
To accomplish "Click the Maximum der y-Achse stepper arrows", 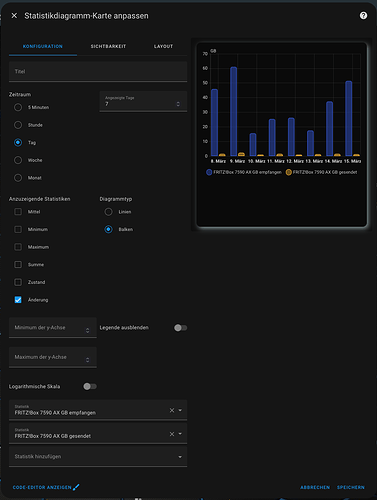I will pos(87,360).
